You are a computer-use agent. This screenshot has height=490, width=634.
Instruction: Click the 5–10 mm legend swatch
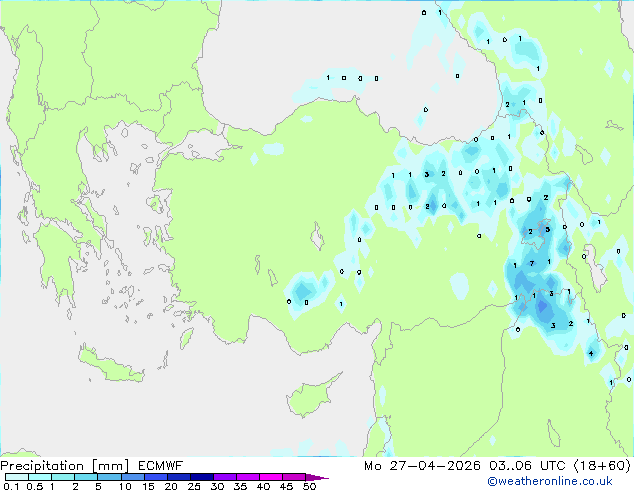point(109,477)
